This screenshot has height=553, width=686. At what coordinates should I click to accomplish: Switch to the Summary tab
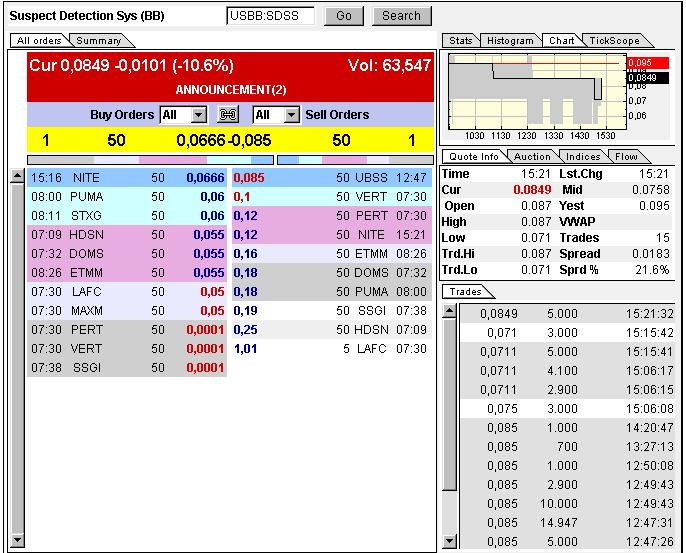(x=99, y=40)
